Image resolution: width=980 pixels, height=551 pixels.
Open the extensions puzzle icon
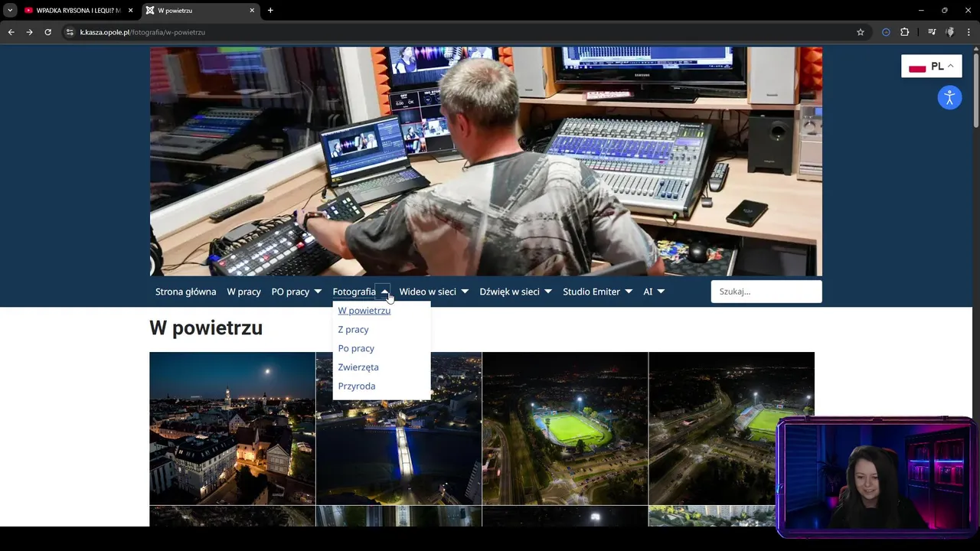click(905, 32)
